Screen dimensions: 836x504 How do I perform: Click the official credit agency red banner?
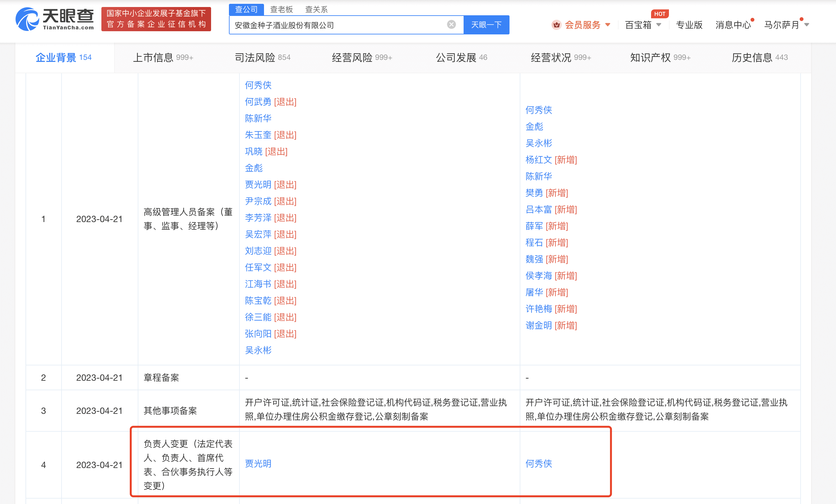(156, 19)
